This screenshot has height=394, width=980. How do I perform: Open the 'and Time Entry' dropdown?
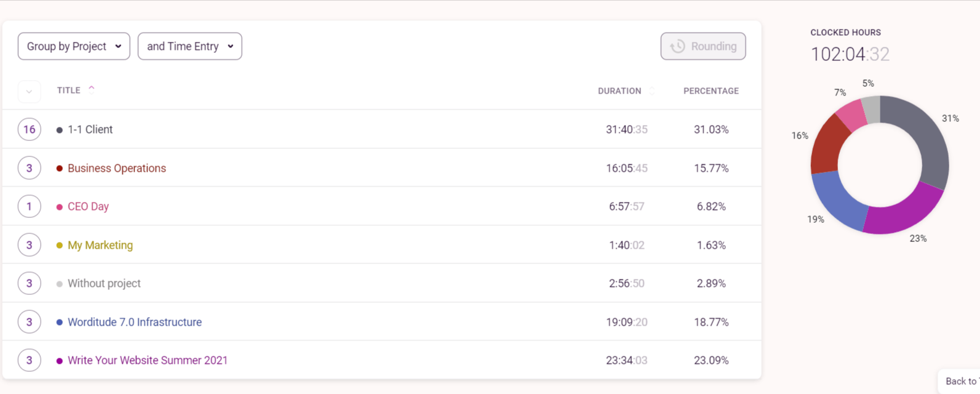(x=189, y=46)
